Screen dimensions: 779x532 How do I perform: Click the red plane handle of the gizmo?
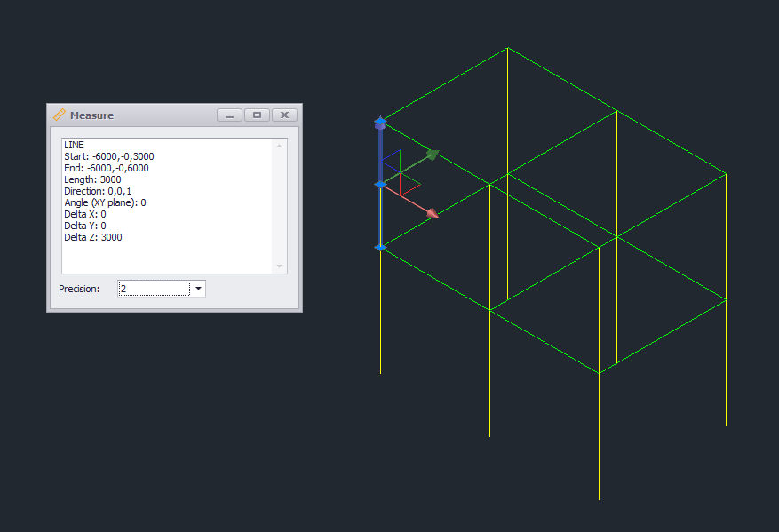(x=409, y=186)
